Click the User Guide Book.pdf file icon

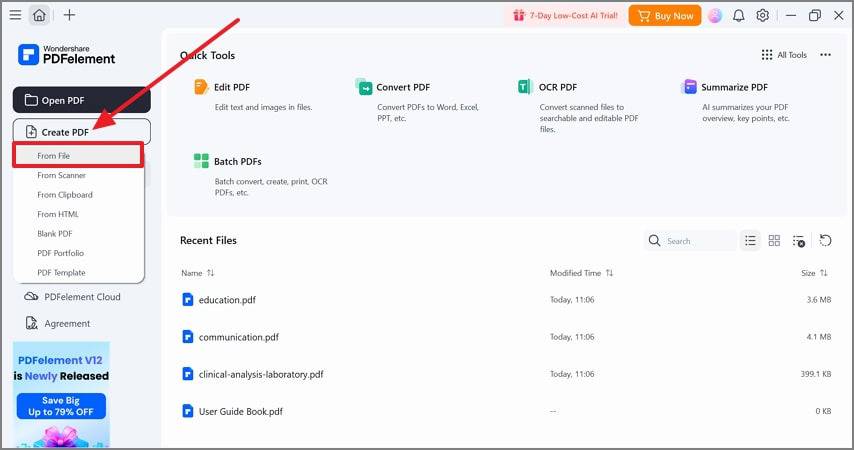[187, 411]
